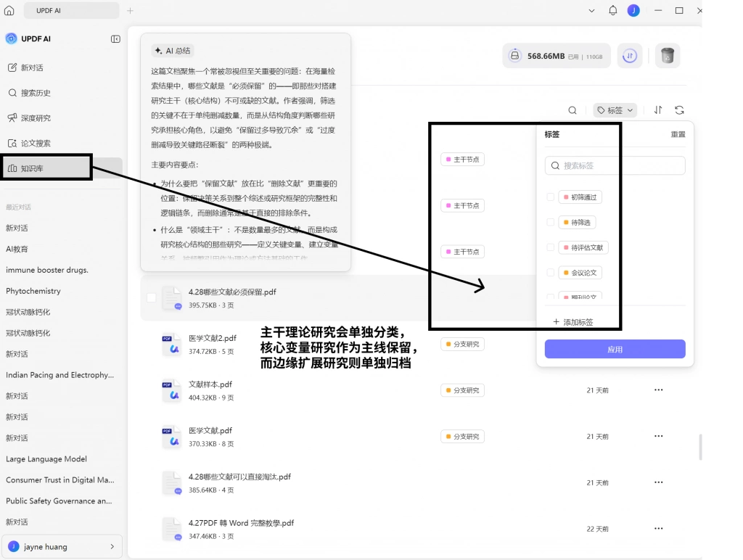Open file 4.28哪些文献必须保留.pdf

[232, 292]
